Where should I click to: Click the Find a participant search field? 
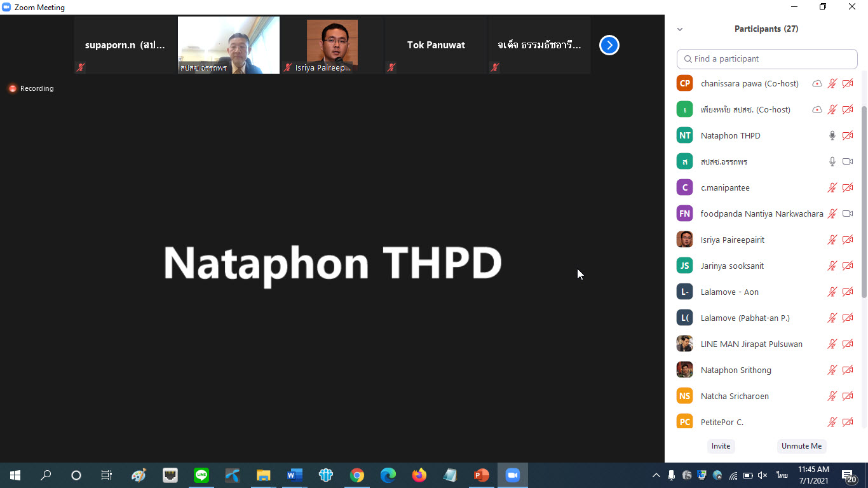coord(767,58)
